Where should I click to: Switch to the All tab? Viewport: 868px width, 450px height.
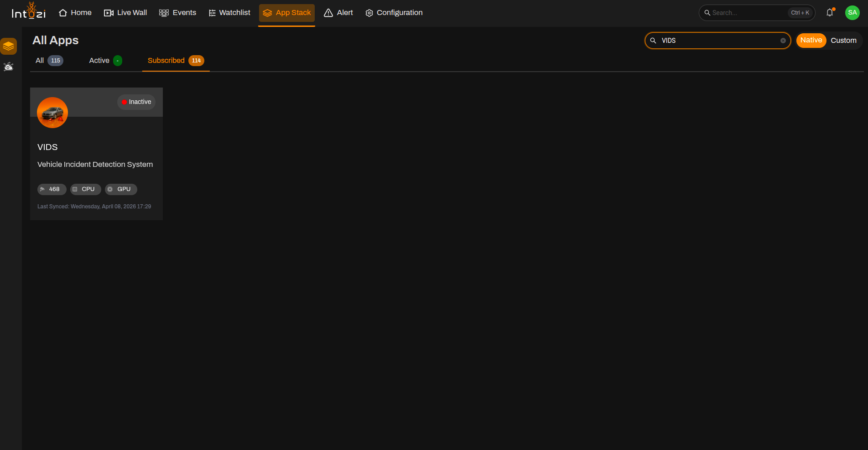(49, 61)
